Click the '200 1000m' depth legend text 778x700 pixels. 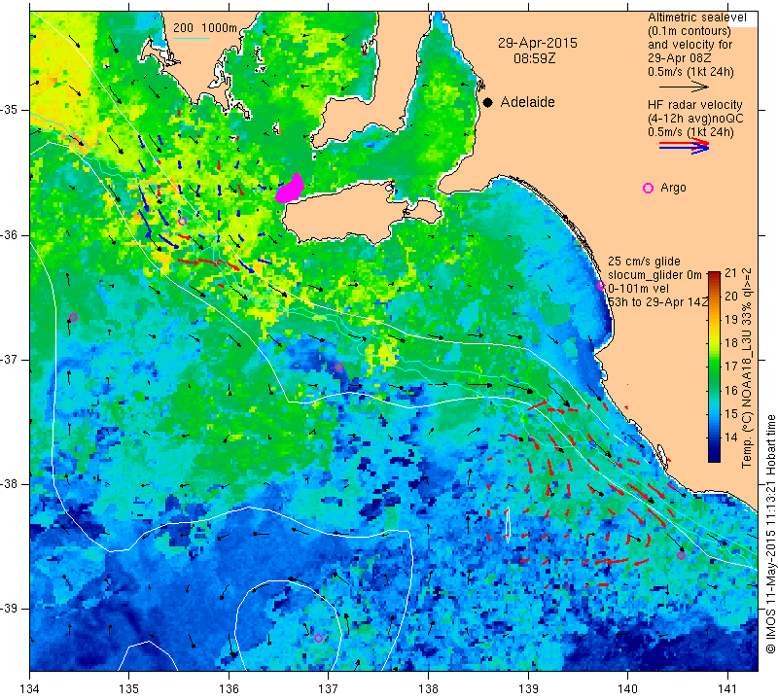pyautogui.click(x=205, y=28)
